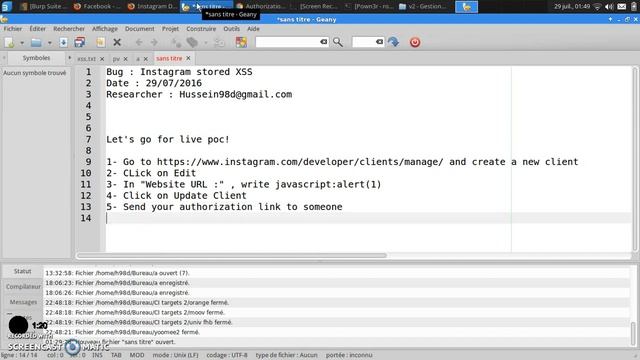This screenshot has height=360, width=640.
Task: Click the Execute gears icon
Action: tap(219, 42)
